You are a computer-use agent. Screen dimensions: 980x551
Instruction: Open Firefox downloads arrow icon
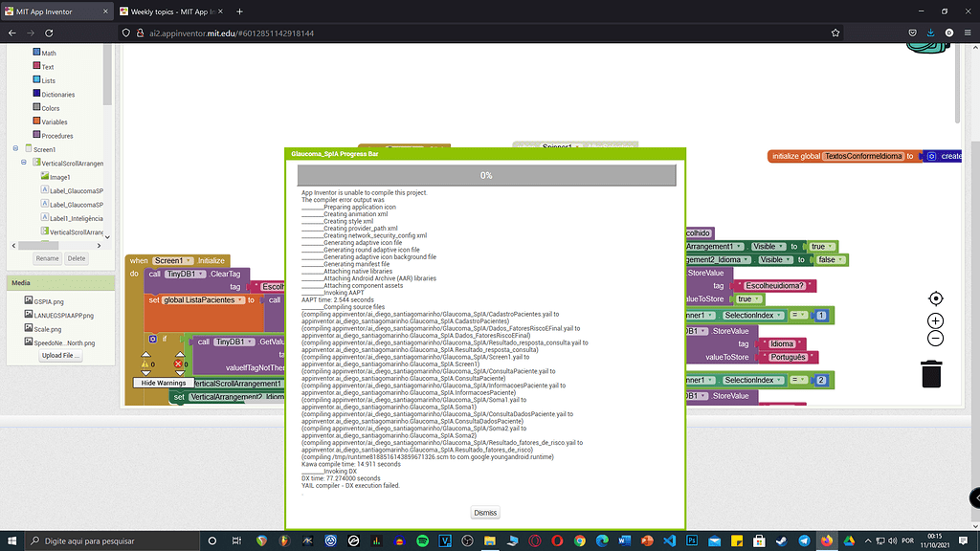point(931,33)
